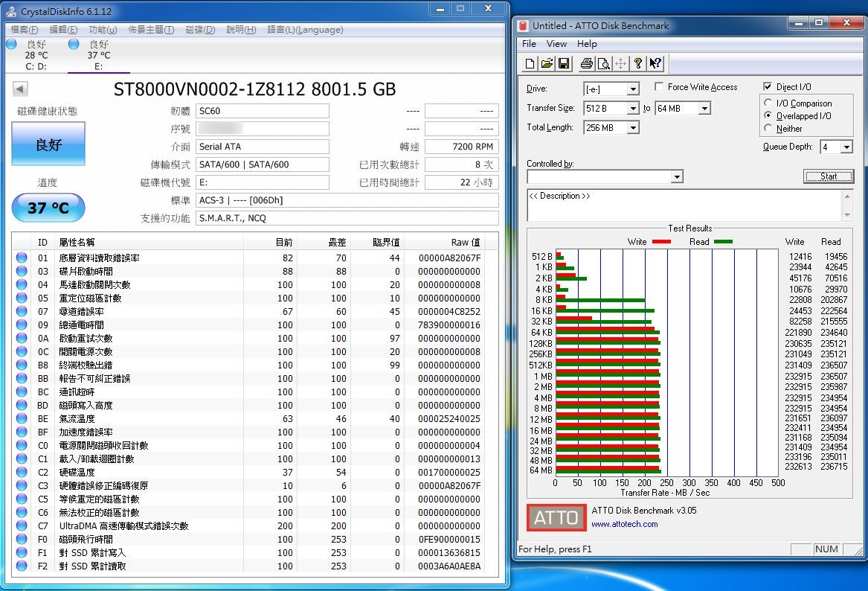Click the context help arrow icon in ATTO
The height and width of the screenshot is (591, 868).
tap(655, 64)
